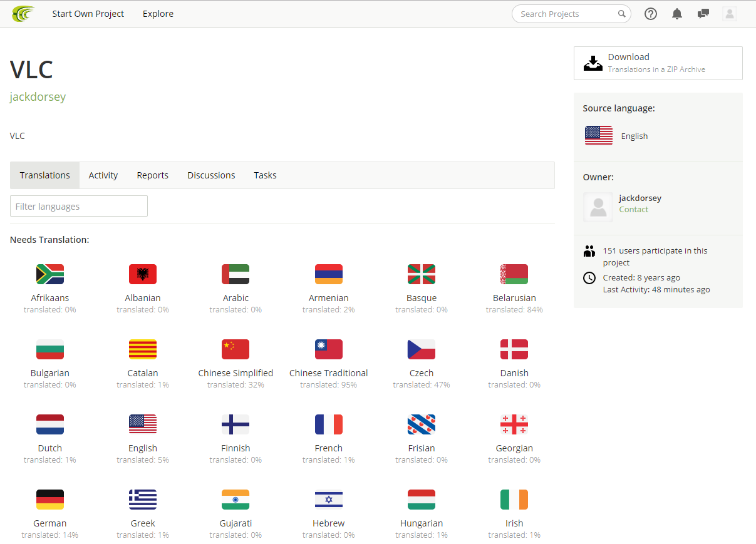Click the Dutch flag icon
This screenshot has width=756, height=544.
pos(50,424)
